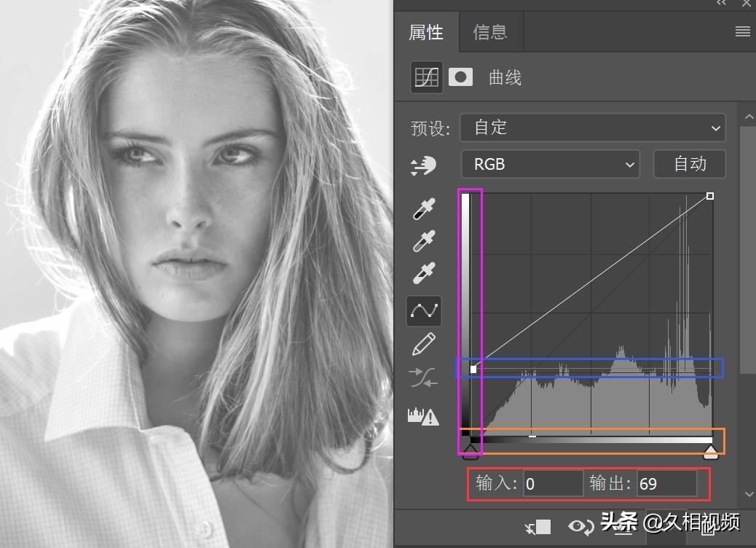This screenshot has height=548, width=756.
Task: Click the 输出 value field
Action: (666, 484)
